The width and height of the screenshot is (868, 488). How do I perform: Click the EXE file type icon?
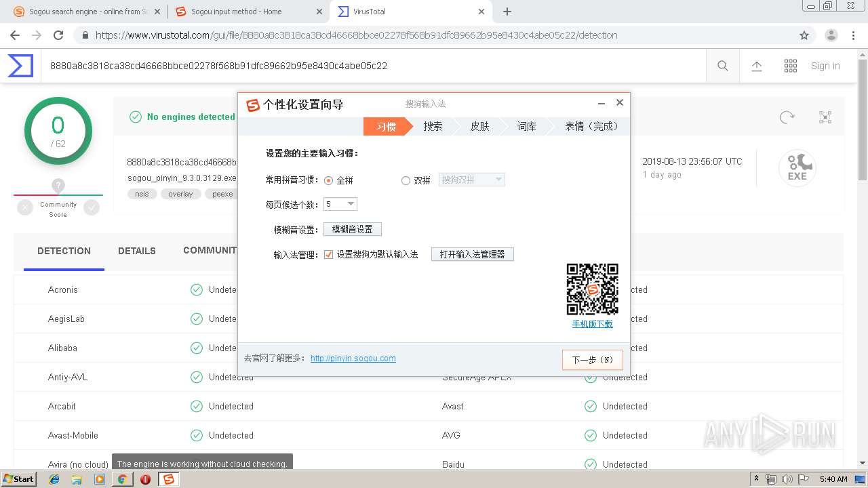[x=797, y=168]
